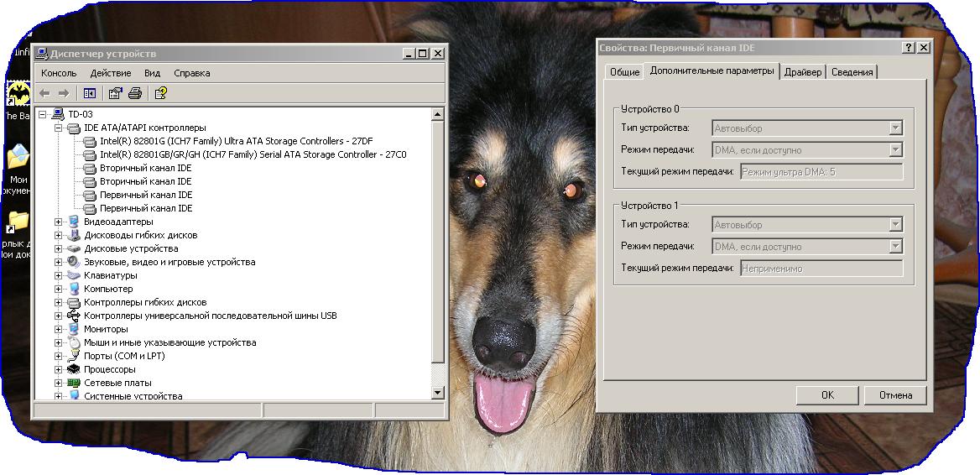Viewport: 980px width, 475px height.
Task: Expand the Сетевые платы category
Action: click(59, 383)
